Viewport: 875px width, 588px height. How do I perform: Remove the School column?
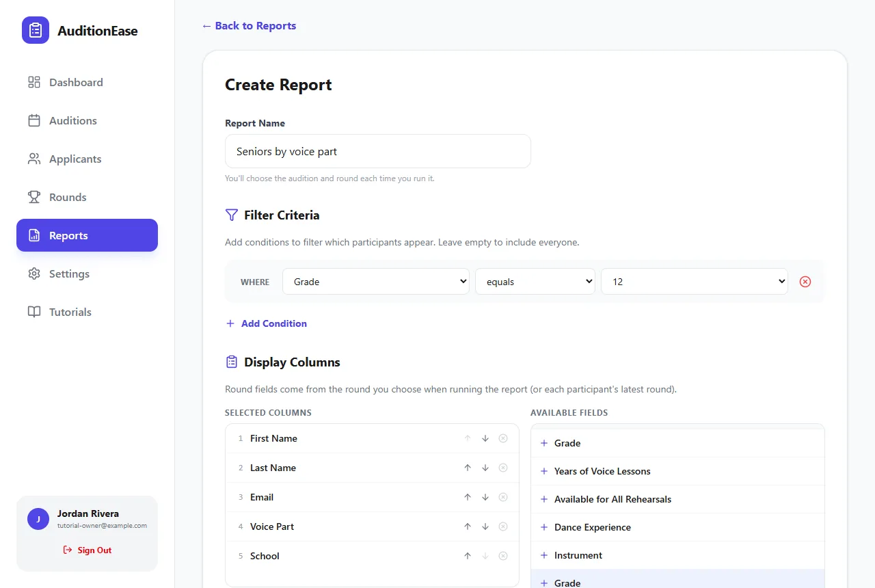point(503,556)
